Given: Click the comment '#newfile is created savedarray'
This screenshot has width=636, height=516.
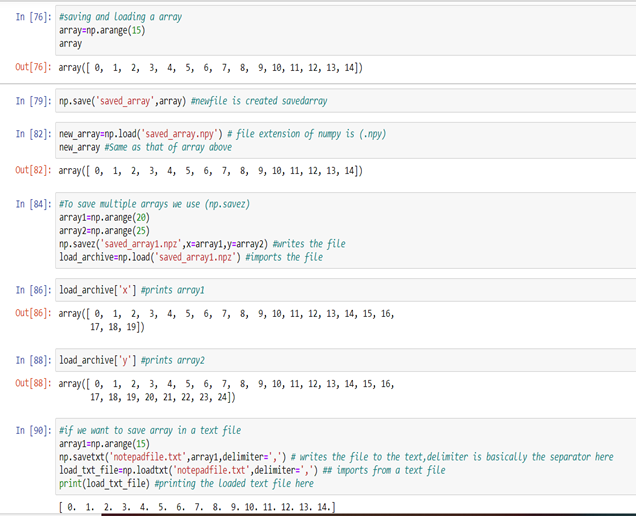Looking at the screenshot, I should point(259,101).
